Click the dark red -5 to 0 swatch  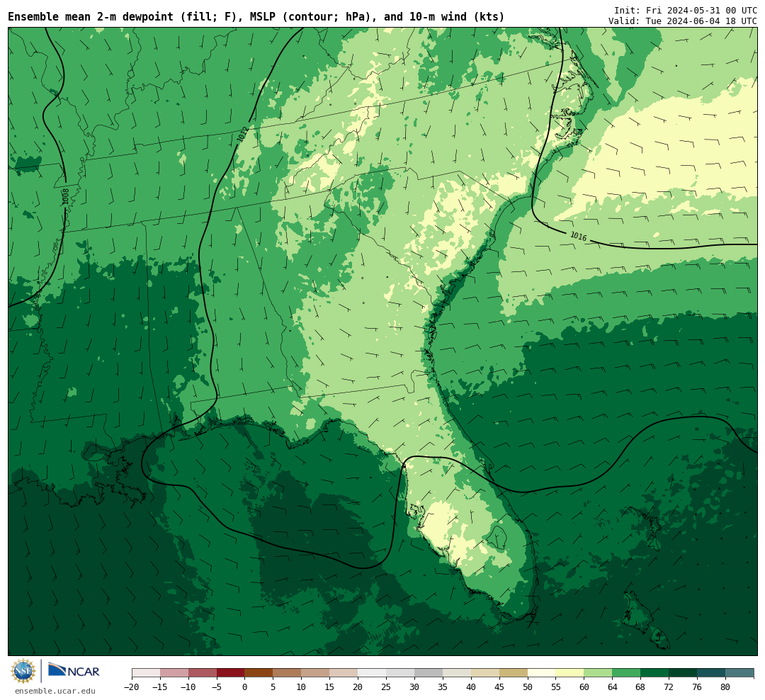pyautogui.click(x=231, y=672)
